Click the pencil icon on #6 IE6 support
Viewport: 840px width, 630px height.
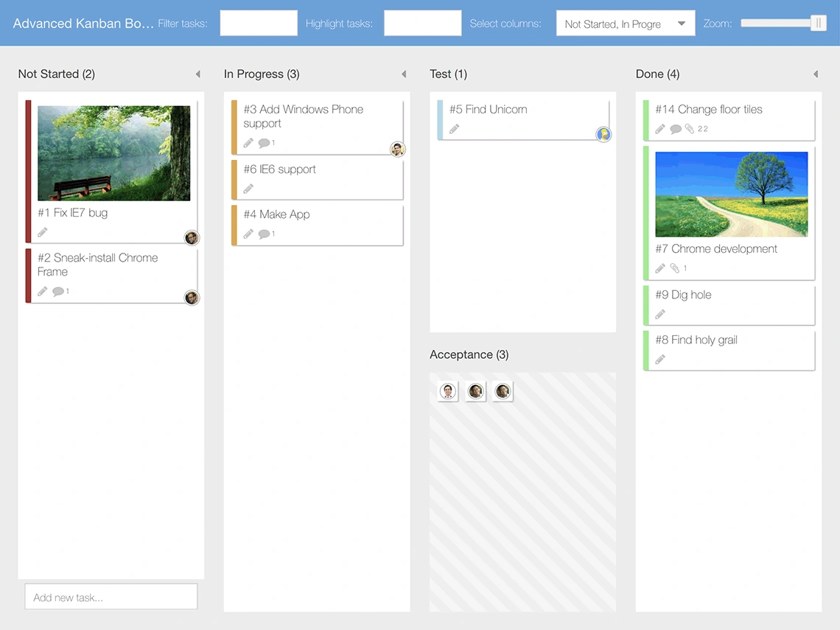coord(248,189)
